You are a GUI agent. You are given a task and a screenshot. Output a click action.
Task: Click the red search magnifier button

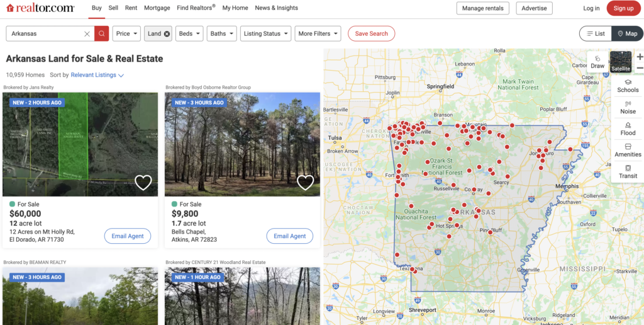pyautogui.click(x=101, y=34)
